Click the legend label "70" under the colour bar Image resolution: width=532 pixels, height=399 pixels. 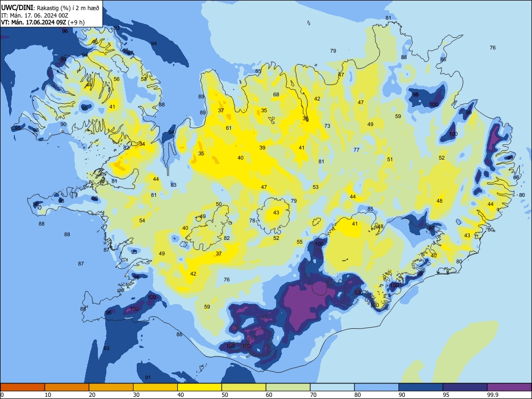click(313, 395)
